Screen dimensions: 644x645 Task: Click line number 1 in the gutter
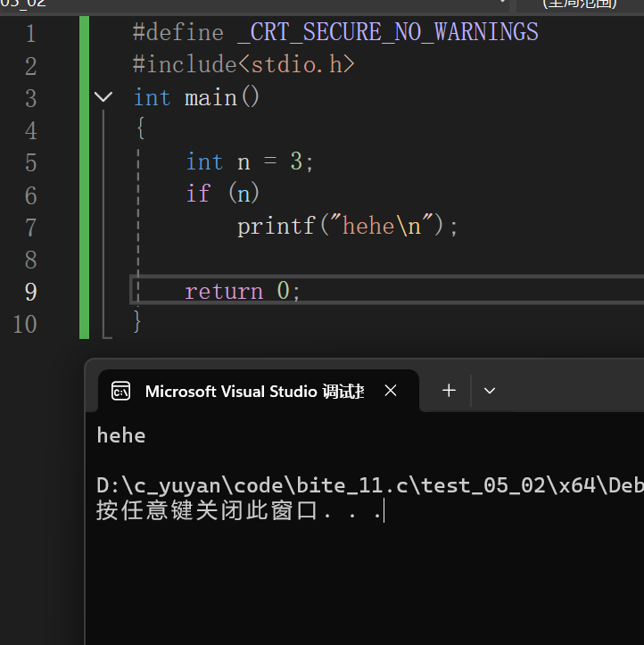pyautogui.click(x=30, y=33)
